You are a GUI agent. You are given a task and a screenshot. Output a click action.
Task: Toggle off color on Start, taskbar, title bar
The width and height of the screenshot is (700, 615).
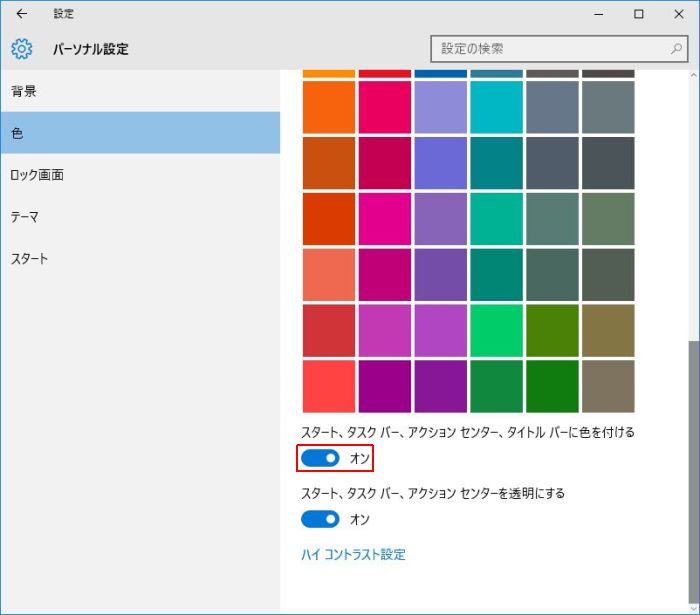click(x=321, y=459)
